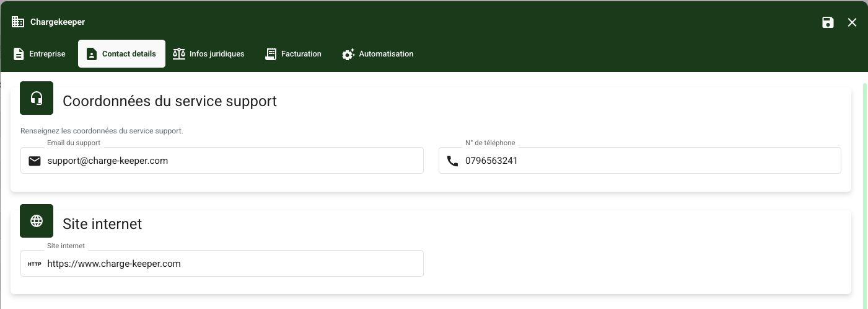
Task: Select the Contact details tab
Action: point(121,54)
